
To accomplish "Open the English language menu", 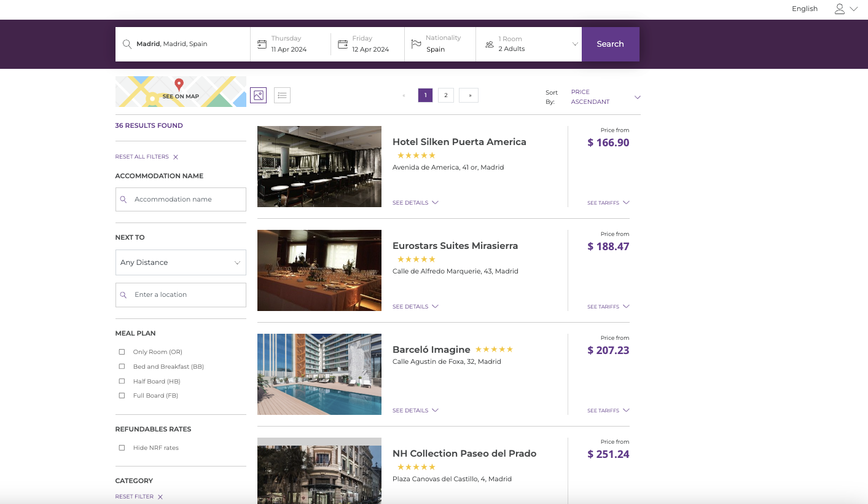I will tap(805, 9).
